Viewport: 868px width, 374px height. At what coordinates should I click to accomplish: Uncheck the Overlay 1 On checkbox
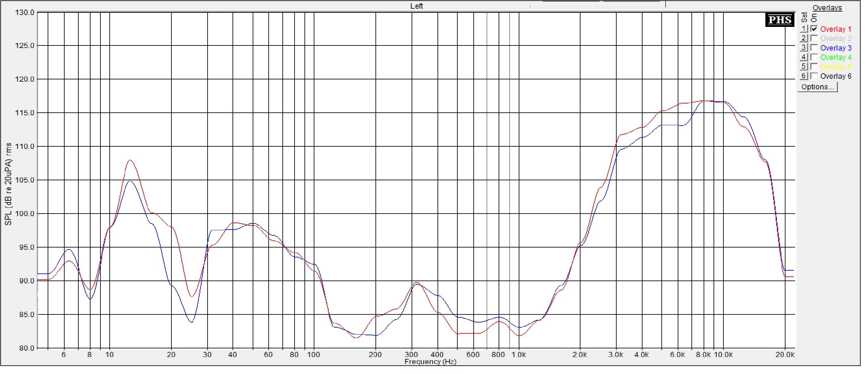814,29
